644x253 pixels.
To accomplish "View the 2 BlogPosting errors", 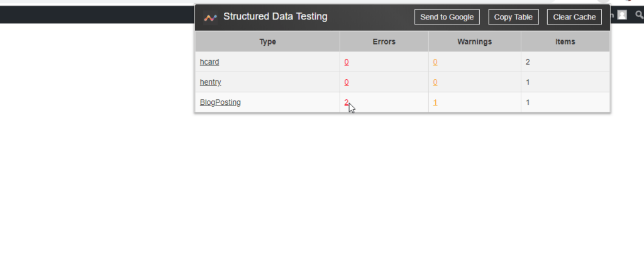I will tap(347, 102).
